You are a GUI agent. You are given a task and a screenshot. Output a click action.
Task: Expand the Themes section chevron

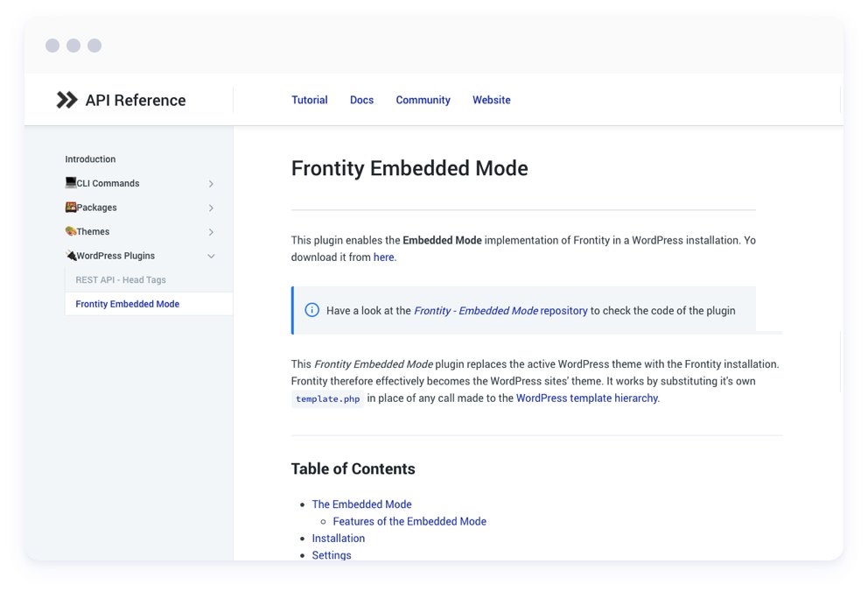[x=211, y=232]
